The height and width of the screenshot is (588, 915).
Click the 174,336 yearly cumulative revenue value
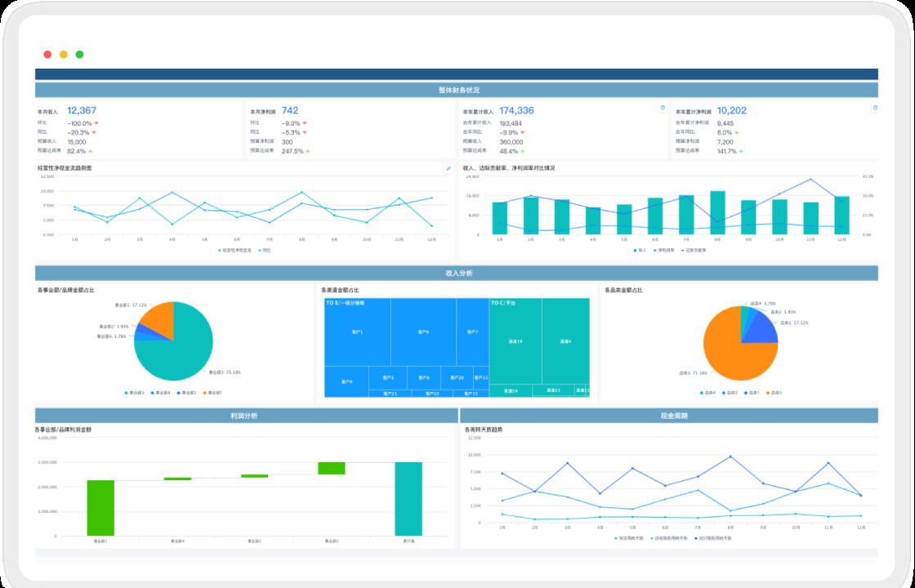(516, 110)
